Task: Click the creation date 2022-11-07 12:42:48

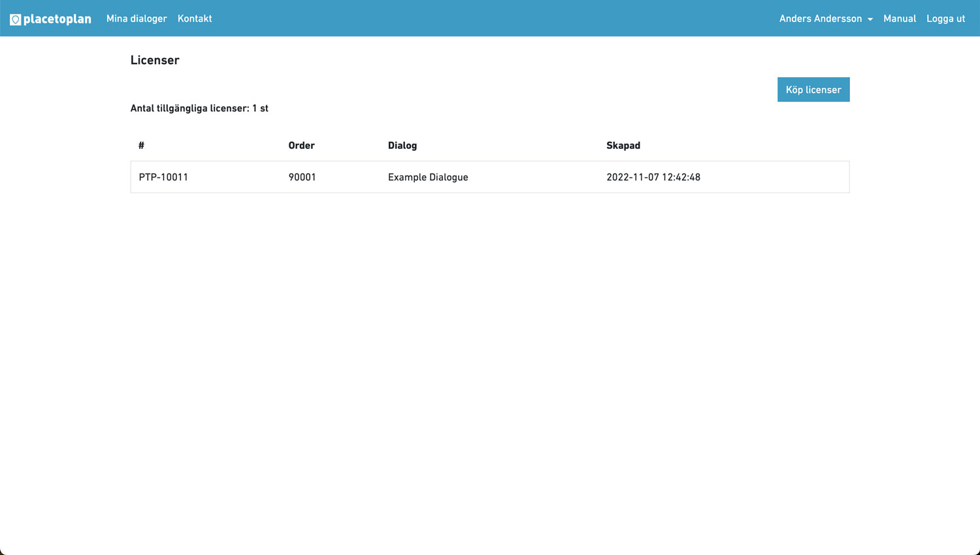Action: tap(653, 177)
